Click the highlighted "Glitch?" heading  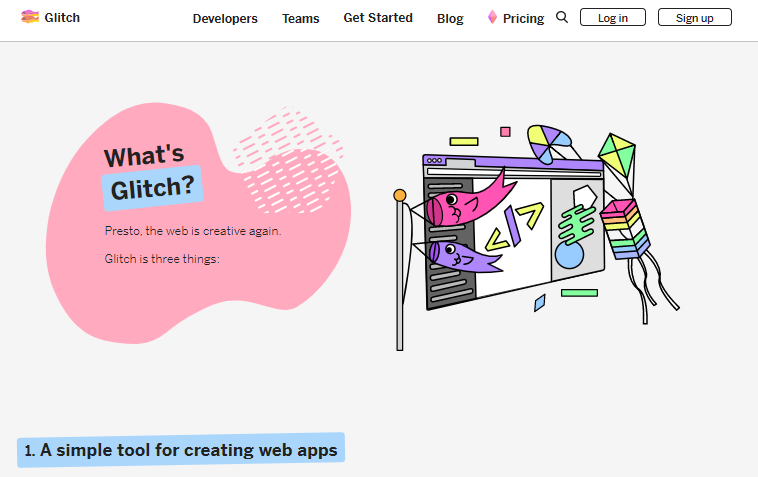152,188
